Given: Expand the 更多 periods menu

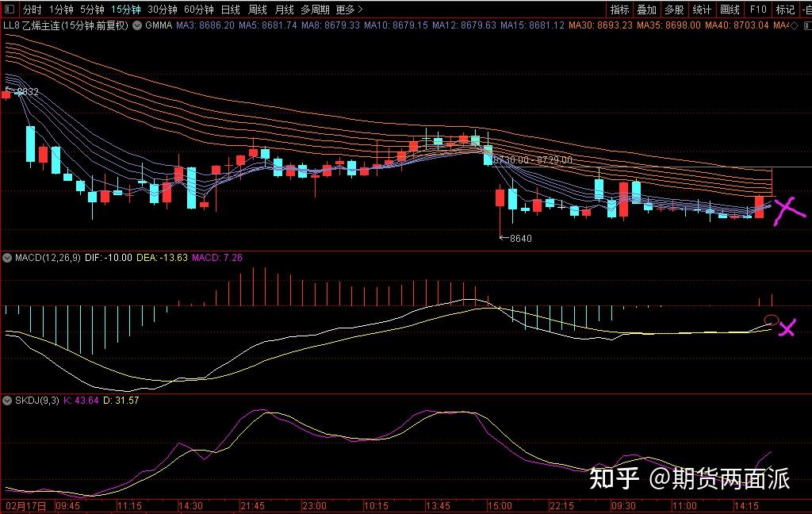Looking at the screenshot, I should pos(349,10).
